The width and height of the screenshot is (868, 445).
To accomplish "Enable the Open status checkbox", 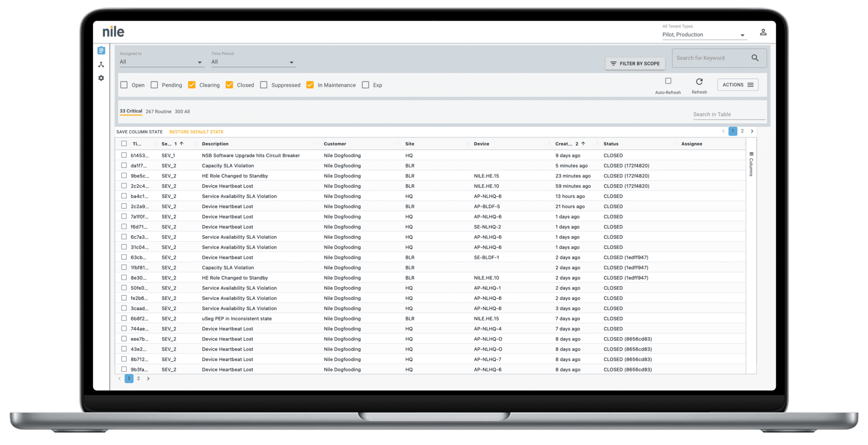I will click(124, 85).
